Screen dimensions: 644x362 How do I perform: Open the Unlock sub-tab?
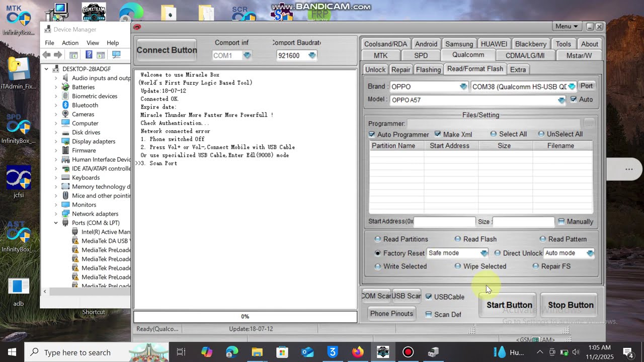click(x=375, y=69)
